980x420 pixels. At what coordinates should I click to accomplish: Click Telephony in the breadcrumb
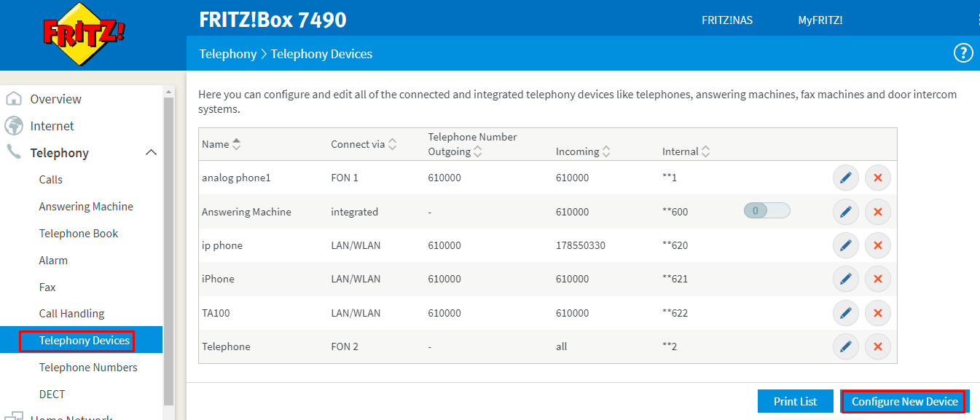click(x=228, y=54)
